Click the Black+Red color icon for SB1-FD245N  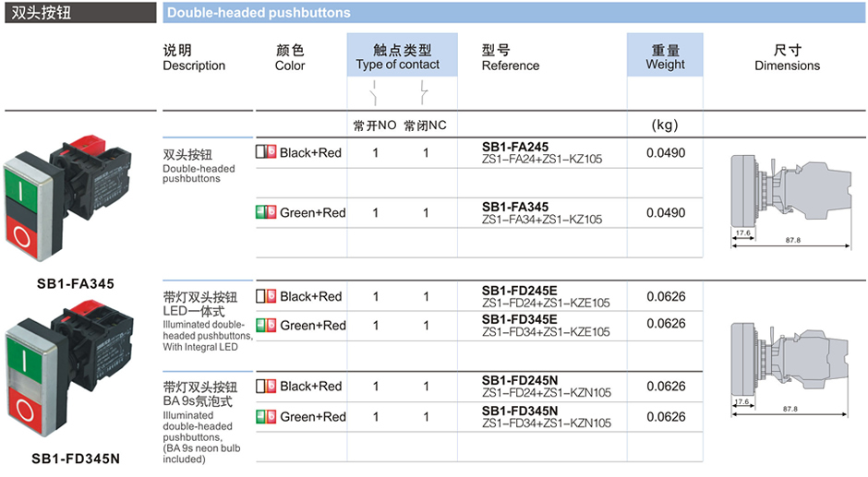coord(266,386)
